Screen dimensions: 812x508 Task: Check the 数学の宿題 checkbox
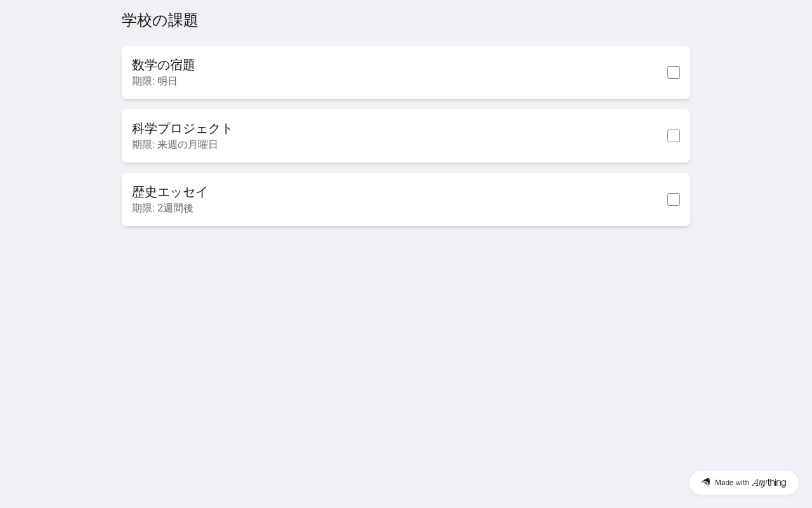(674, 72)
